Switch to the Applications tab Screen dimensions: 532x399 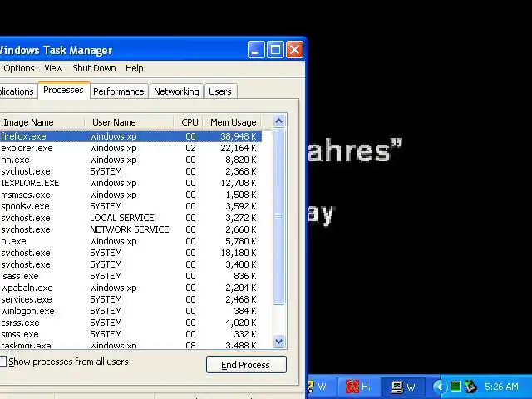tap(17, 91)
